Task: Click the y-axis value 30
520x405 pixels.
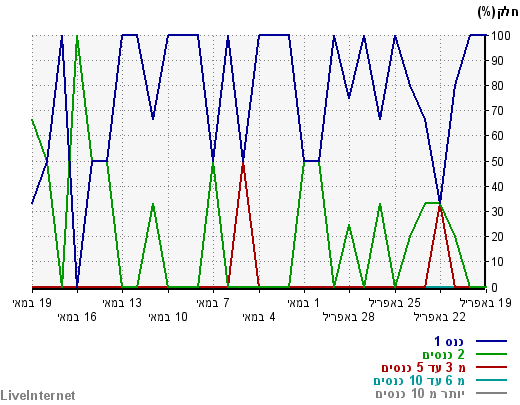Action: click(x=497, y=211)
